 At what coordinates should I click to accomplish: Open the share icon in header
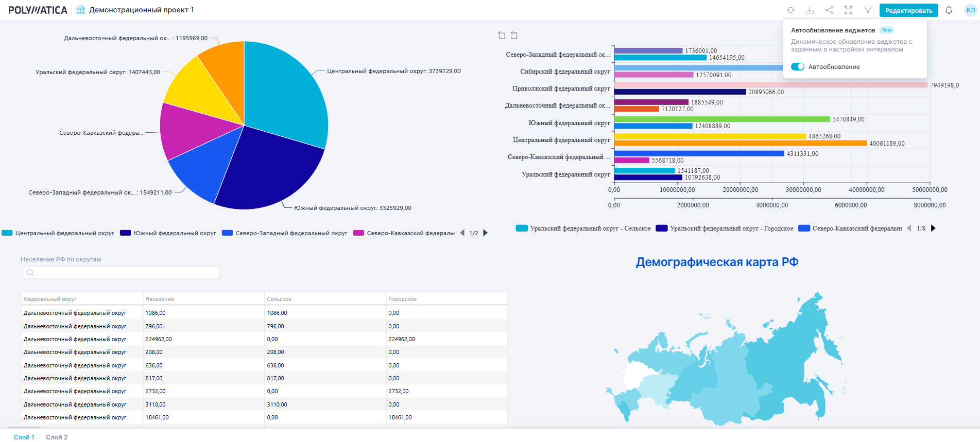click(829, 10)
